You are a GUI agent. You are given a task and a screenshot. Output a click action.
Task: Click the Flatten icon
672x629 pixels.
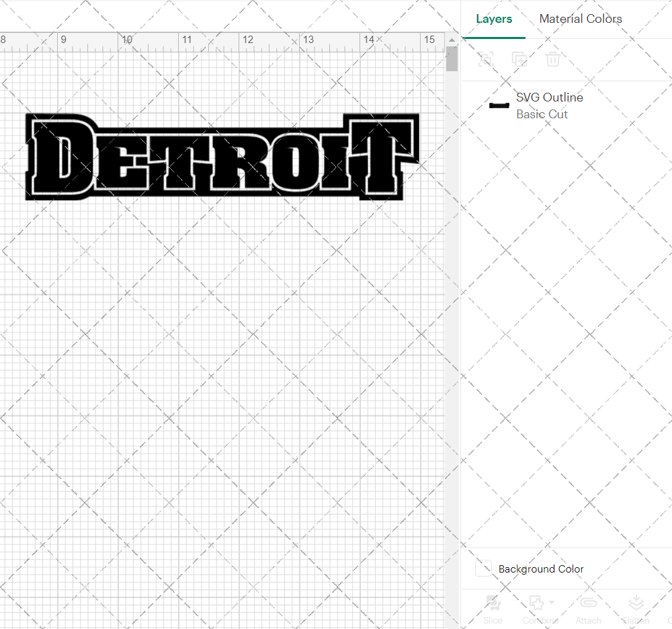(x=636, y=603)
